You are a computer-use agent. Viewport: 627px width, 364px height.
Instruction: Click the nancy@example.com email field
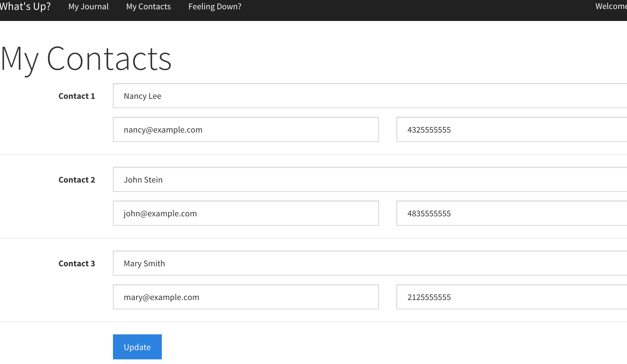pos(246,130)
